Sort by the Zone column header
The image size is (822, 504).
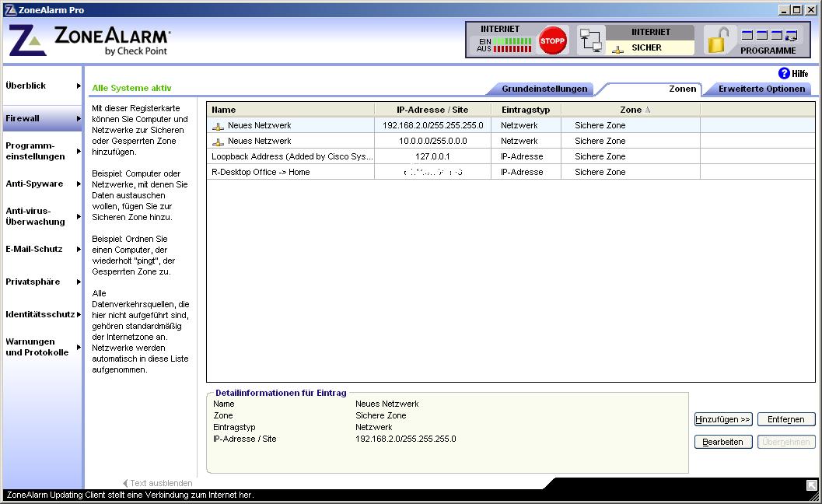tap(631, 110)
